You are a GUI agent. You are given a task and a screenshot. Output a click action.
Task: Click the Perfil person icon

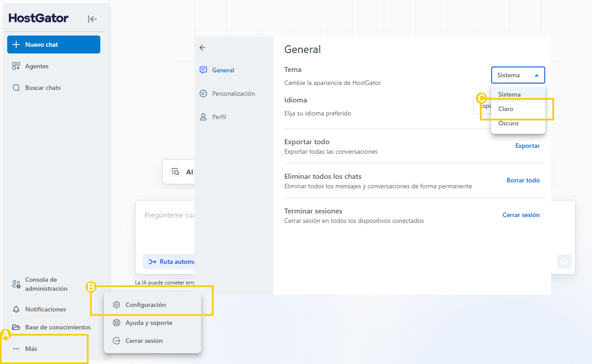(x=203, y=117)
